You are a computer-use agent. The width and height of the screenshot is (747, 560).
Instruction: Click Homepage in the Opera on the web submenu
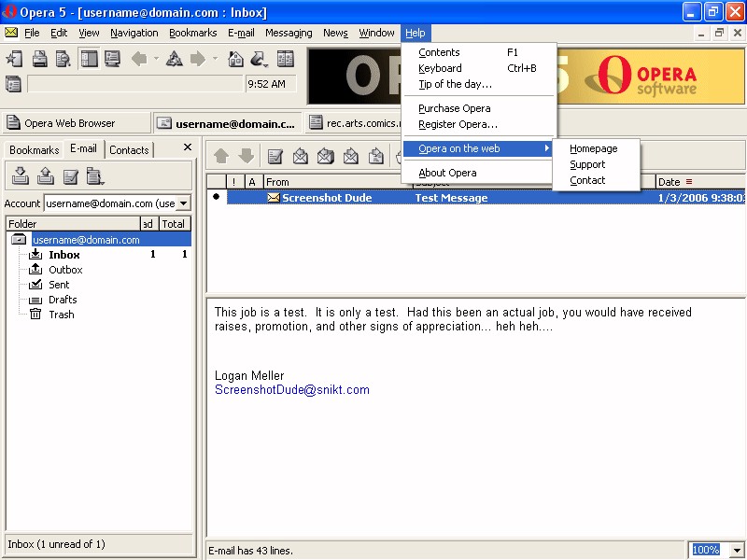(x=596, y=148)
